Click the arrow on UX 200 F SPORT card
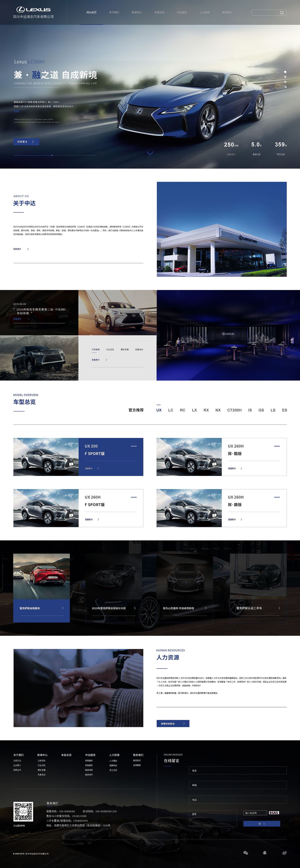 click(98, 468)
